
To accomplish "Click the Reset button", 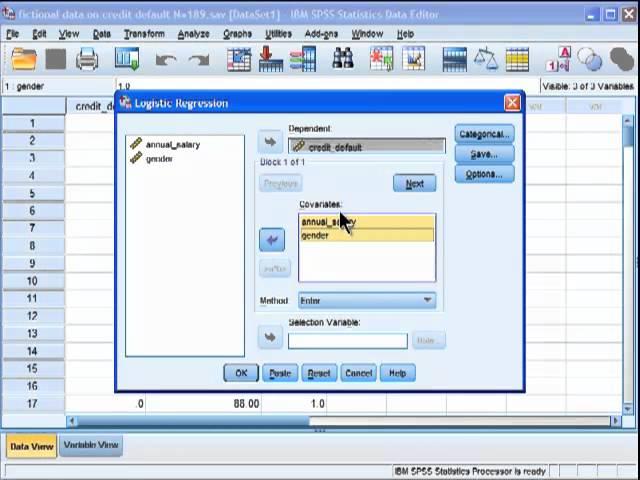I will coord(319,373).
